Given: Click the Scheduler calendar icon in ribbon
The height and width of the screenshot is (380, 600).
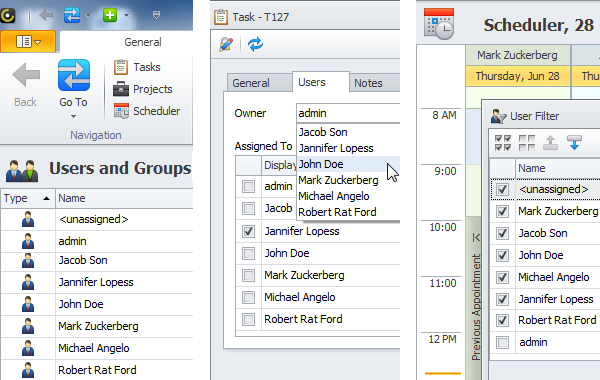Looking at the screenshot, I should click(x=121, y=111).
